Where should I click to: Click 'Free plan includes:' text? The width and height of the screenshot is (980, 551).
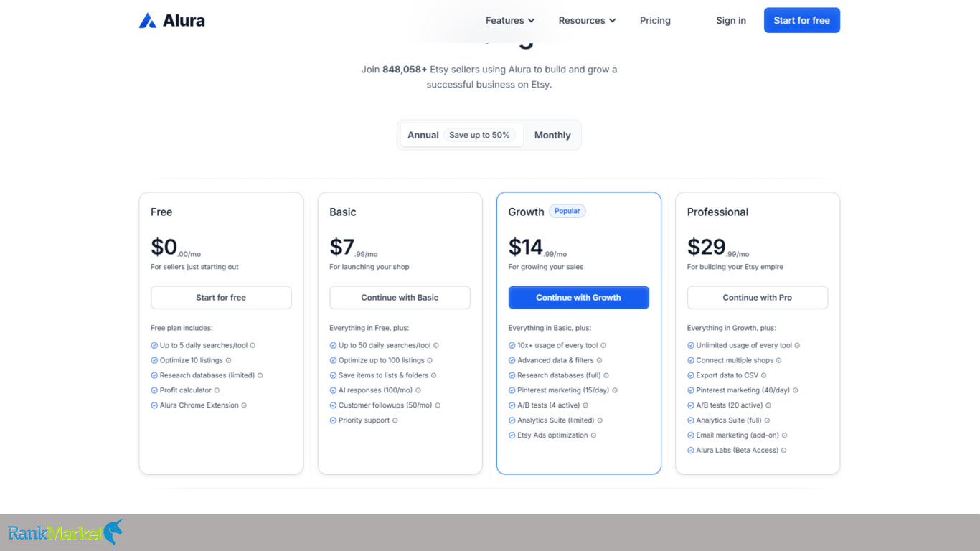[182, 328]
